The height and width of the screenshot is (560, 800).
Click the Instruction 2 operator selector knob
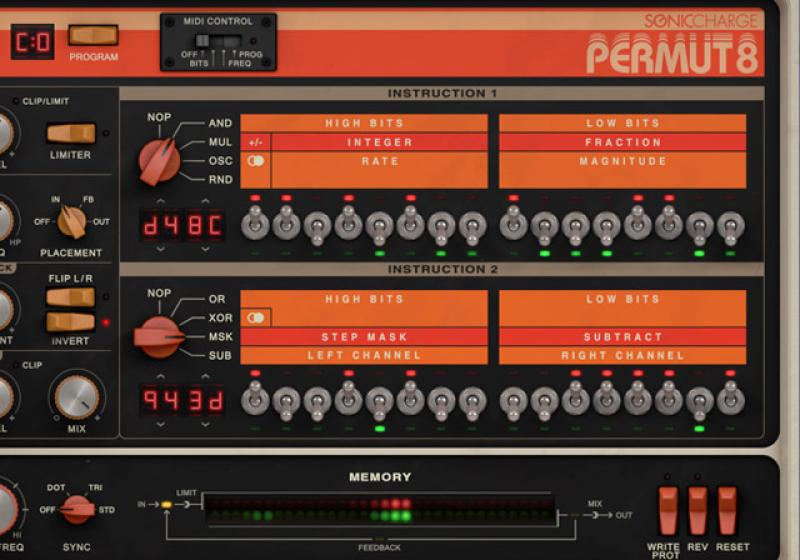[x=158, y=336]
